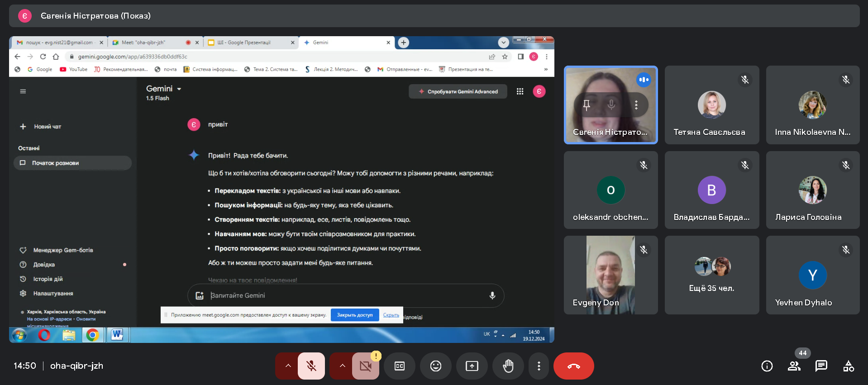868x385 pixels.
Task: Select Evgeny Don's video tile
Action: coord(611,275)
